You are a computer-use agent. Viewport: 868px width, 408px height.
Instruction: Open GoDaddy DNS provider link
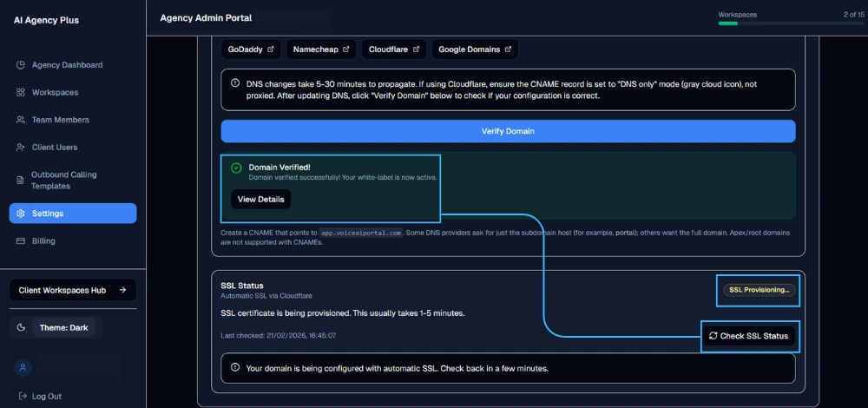coord(251,49)
